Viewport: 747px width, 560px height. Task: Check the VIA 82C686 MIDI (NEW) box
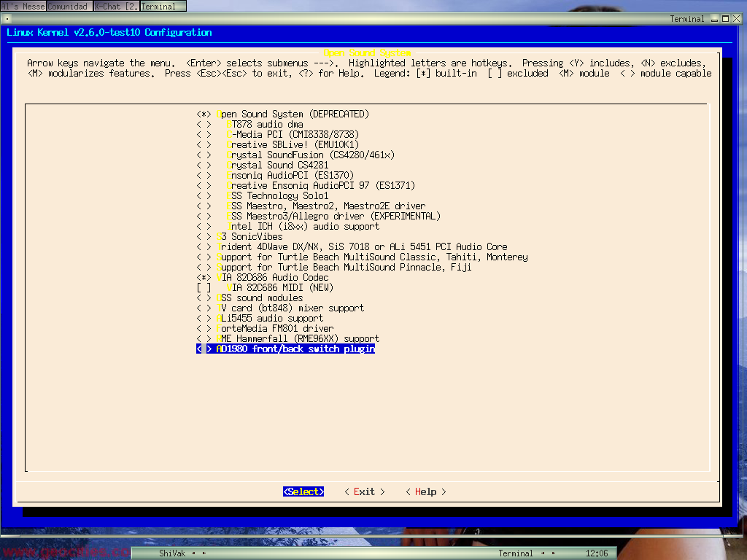[x=204, y=287]
